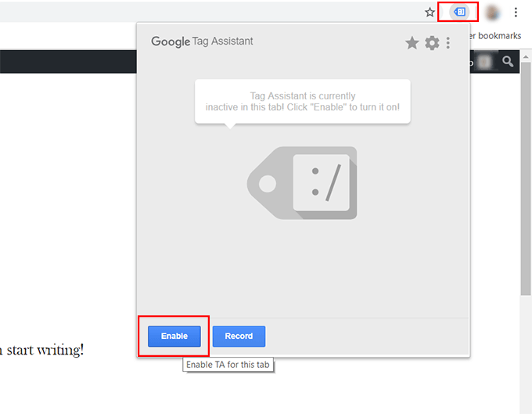The width and height of the screenshot is (532, 414).
Task: Open Tag Assistant settings gear
Action: [432, 43]
